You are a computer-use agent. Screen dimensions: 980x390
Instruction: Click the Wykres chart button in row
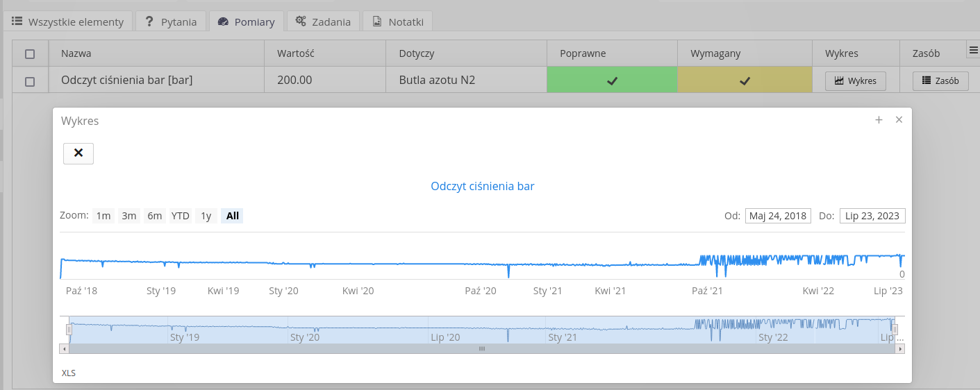click(x=856, y=80)
